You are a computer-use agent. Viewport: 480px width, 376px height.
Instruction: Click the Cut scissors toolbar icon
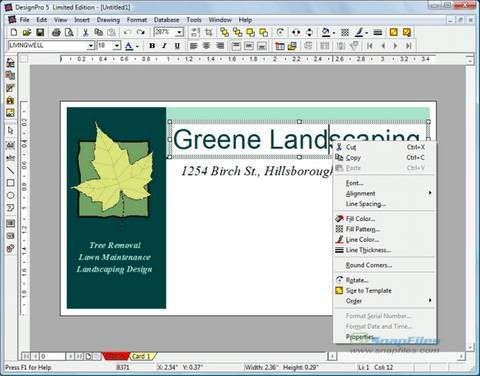(x=85, y=32)
